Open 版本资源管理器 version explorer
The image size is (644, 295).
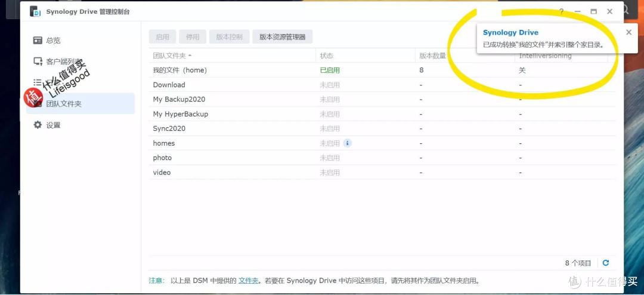[x=283, y=36]
